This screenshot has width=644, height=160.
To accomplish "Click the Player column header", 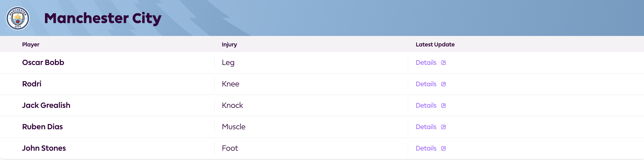I will [x=31, y=44].
